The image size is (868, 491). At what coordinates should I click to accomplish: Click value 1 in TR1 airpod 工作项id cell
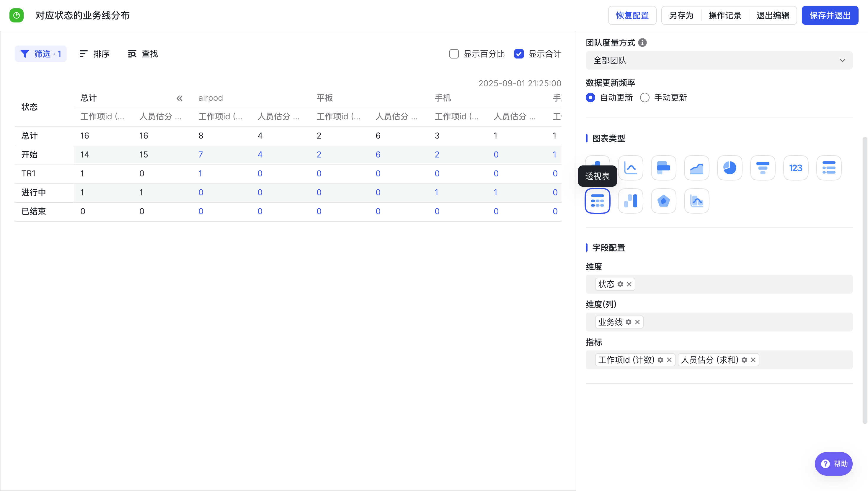click(200, 173)
